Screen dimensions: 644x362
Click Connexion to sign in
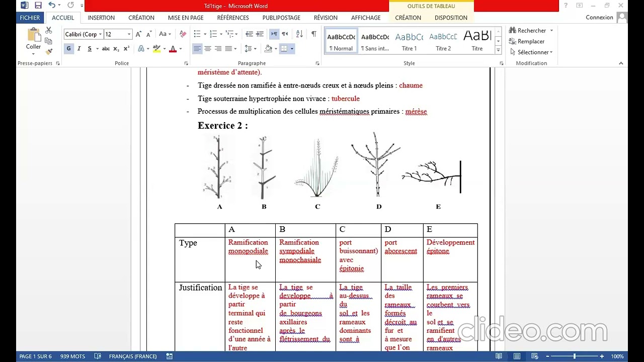599,18
